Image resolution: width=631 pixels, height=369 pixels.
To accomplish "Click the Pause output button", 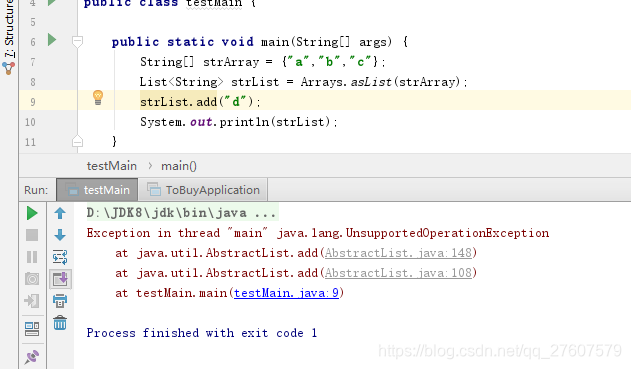I will 32,257.
